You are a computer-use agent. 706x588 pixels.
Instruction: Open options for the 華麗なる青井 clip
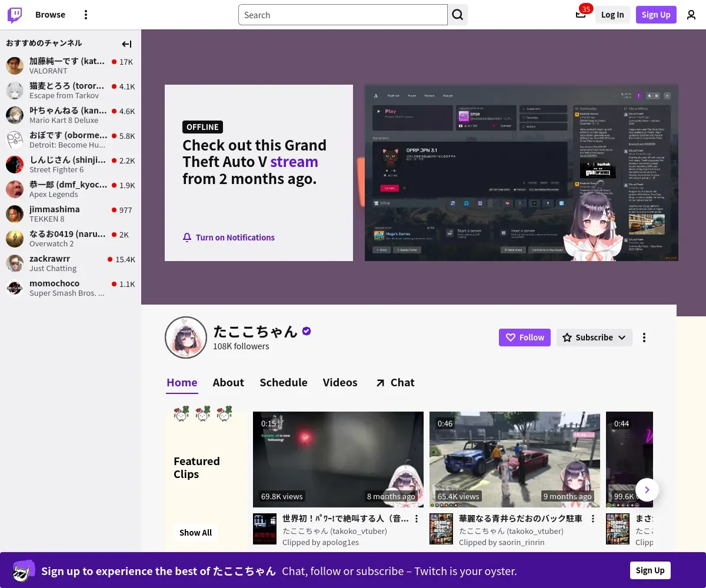coord(593,519)
